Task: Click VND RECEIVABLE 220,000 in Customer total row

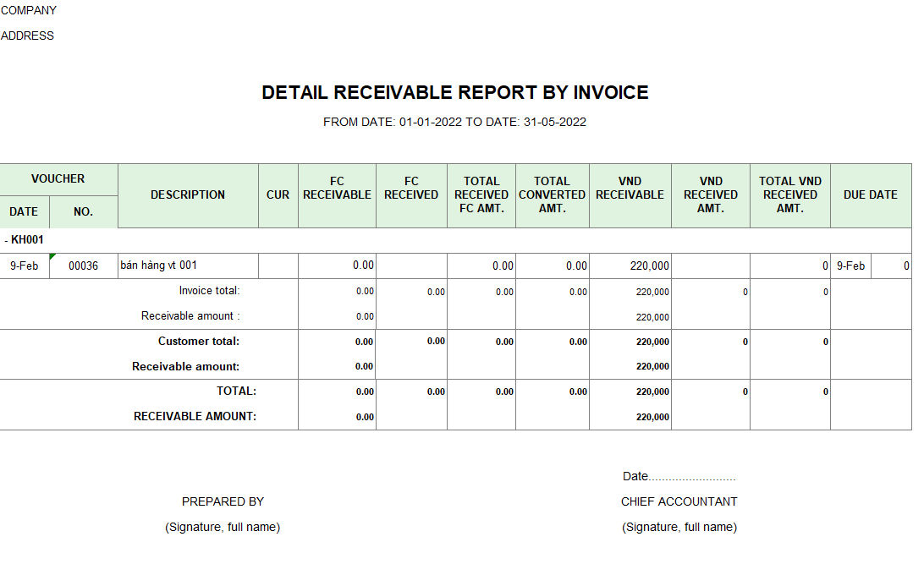Action: [652, 342]
